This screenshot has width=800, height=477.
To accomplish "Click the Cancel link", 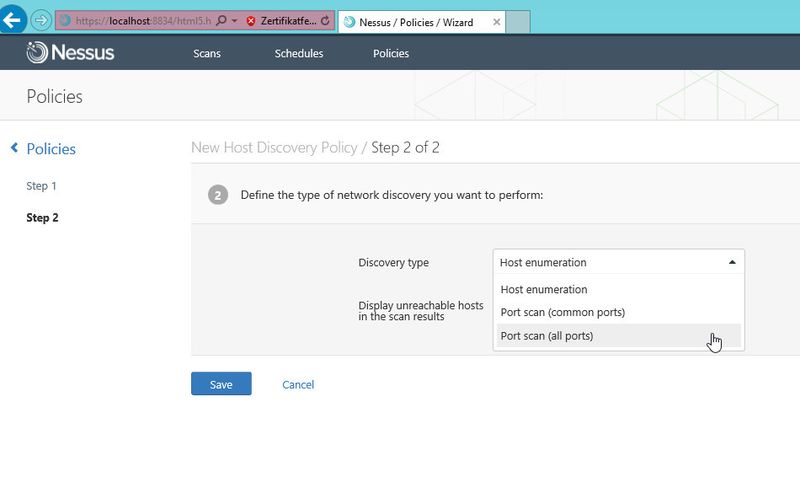I will [298, 385].
